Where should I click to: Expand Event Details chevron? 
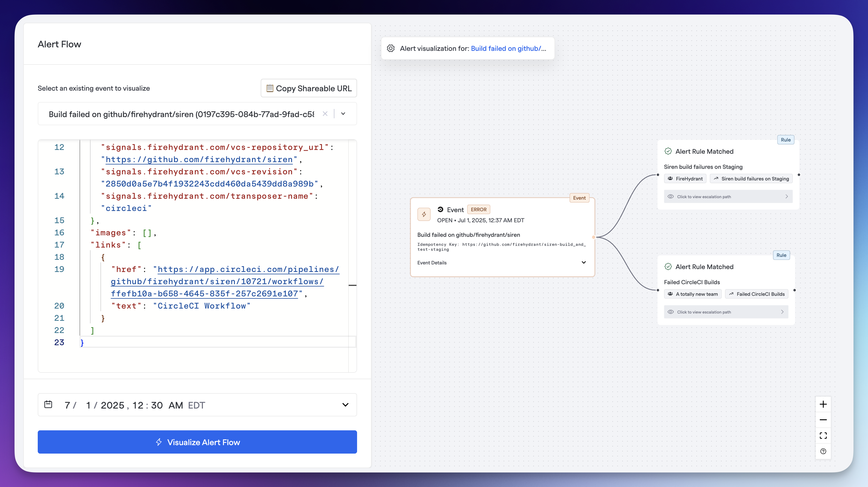point(584,262)
